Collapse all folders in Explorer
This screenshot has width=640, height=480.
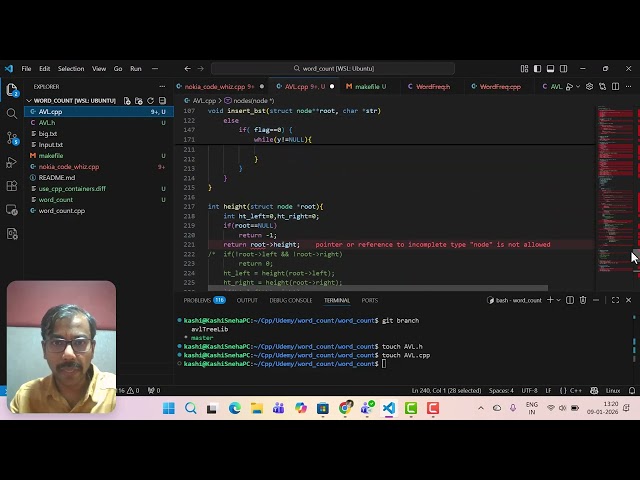pos(160,101)
